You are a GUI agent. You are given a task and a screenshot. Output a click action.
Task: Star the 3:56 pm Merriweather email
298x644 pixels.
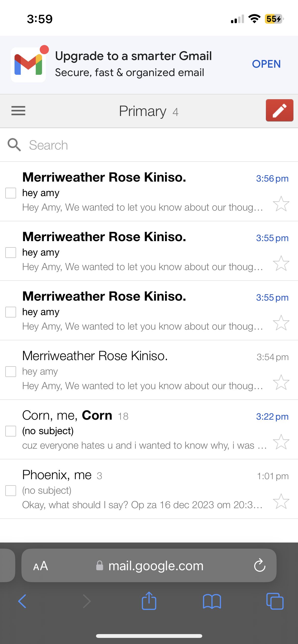[281, 204]
